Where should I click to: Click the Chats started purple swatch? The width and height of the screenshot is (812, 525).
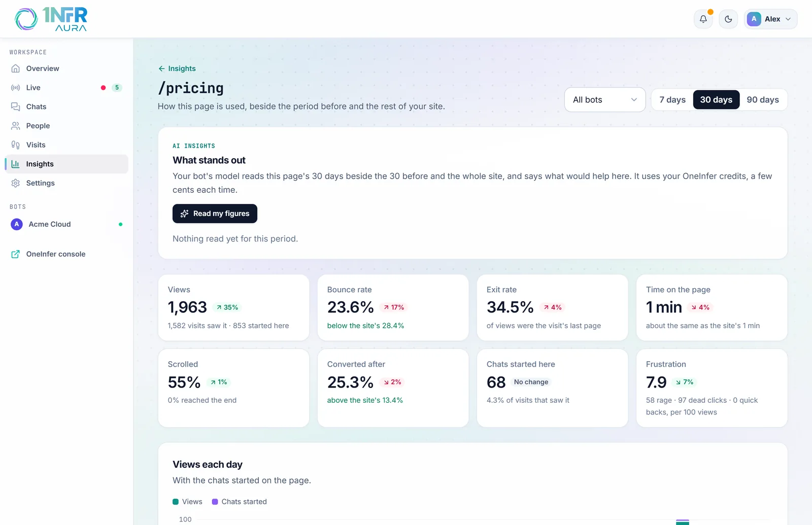click(215, 502)
